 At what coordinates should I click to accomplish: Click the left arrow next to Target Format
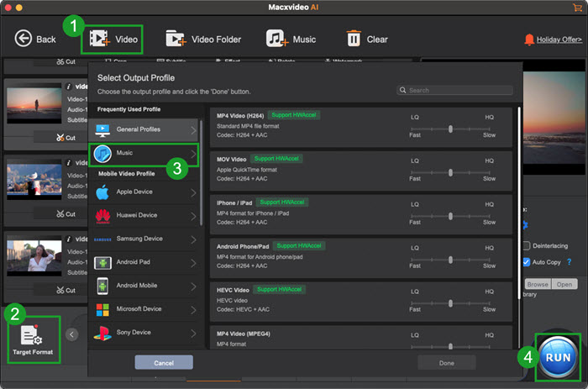coord(71,334)
